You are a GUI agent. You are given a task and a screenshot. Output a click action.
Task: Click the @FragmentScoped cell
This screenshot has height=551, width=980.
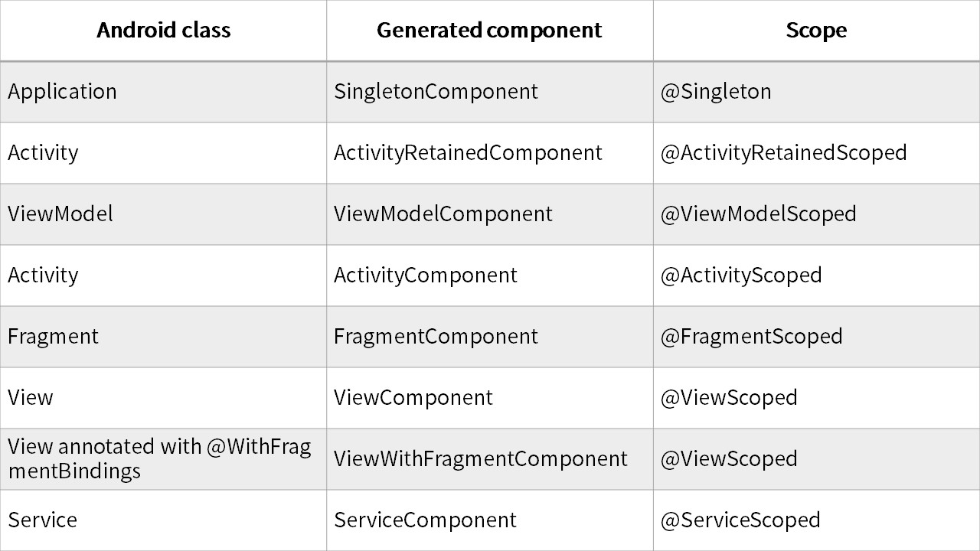pos(751,337)
